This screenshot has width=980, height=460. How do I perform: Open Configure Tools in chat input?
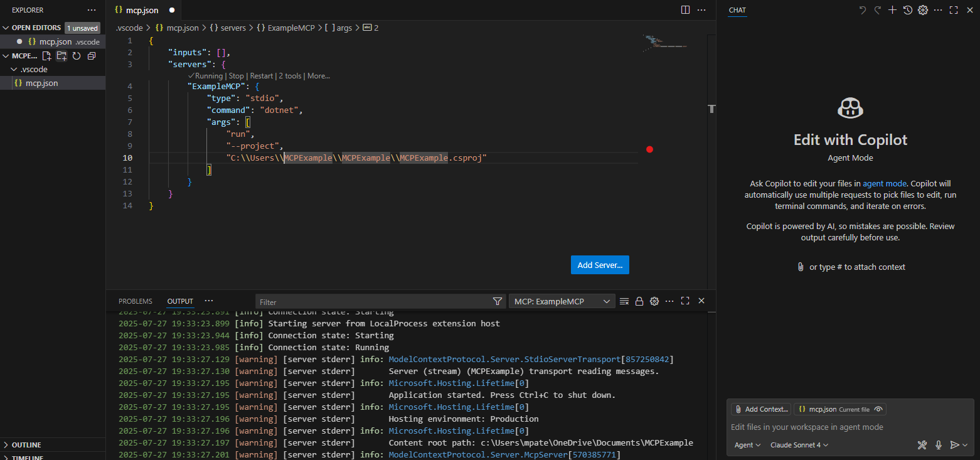(x=922, y=445)
